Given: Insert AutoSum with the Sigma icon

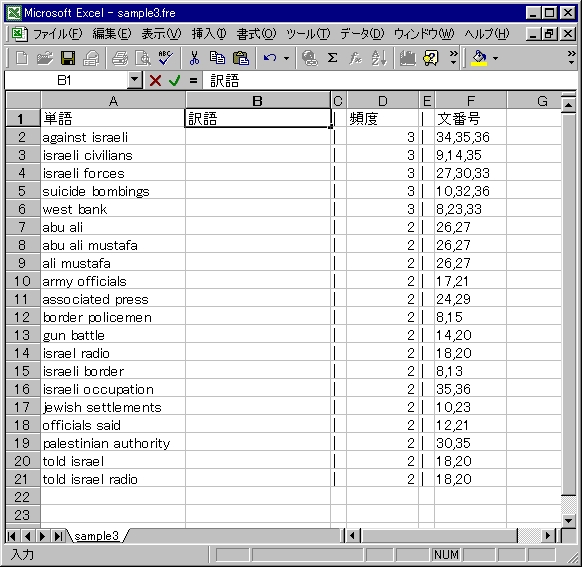Looking at the screenshot, I should tap(333, 58).
